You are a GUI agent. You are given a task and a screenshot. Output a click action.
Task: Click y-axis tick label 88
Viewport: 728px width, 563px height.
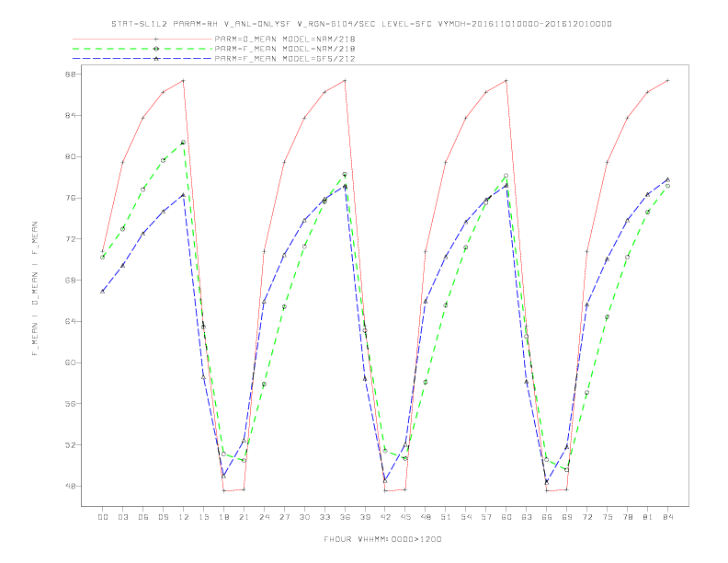72,75
